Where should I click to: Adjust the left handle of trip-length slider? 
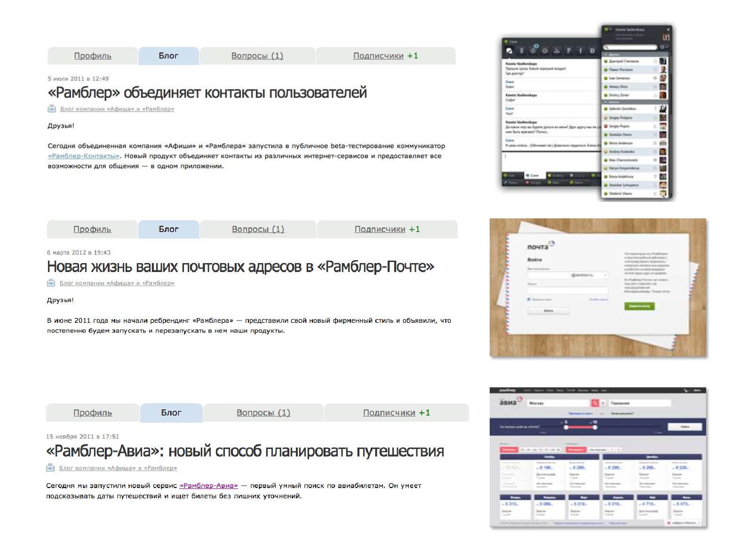566,427
